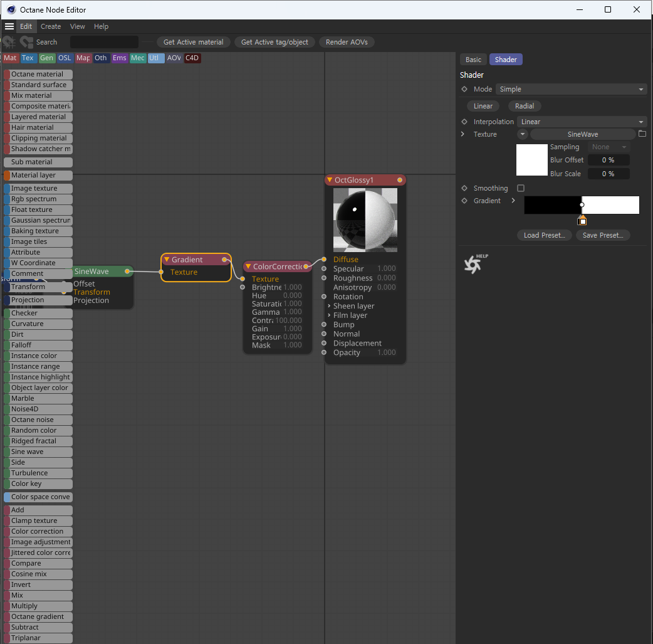Viewport: 653px width, 644px height.
Task: Toggle the Ems node filter
Action: [119, 58]
